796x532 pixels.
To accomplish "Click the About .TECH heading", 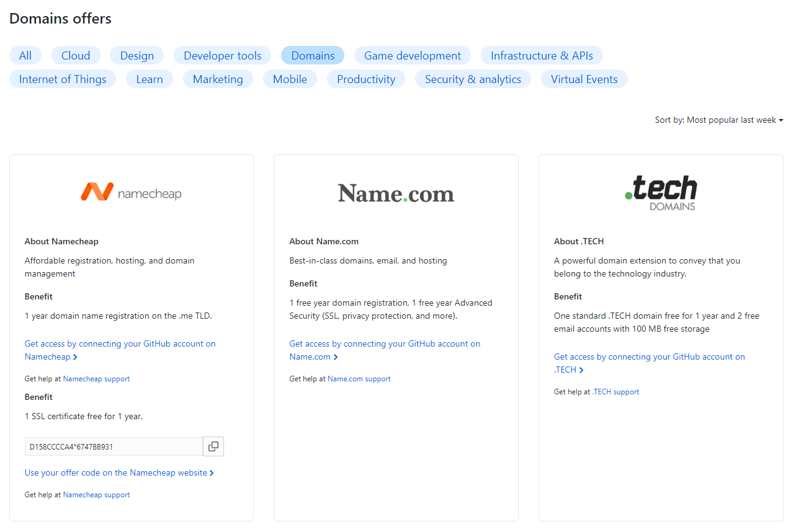I will (579, 242).
